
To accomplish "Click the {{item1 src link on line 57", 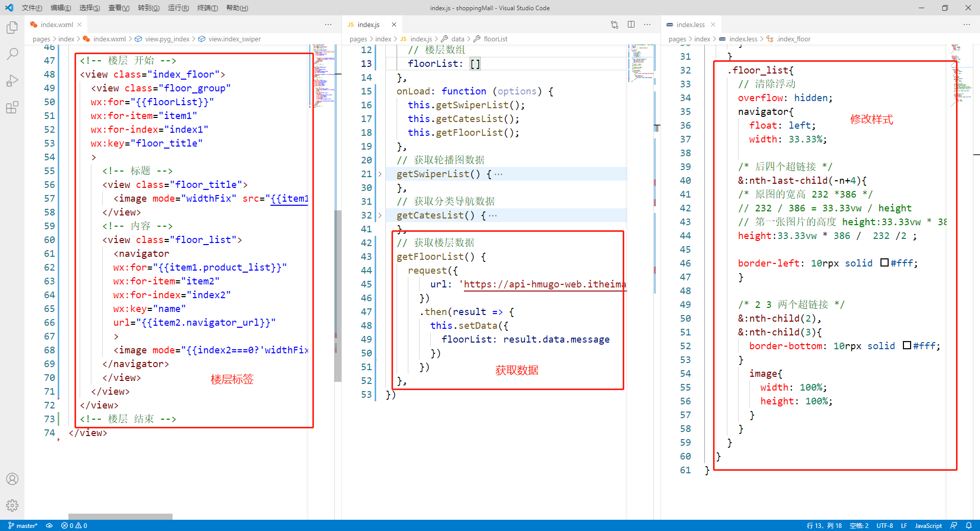I will (x=289, y=199).
